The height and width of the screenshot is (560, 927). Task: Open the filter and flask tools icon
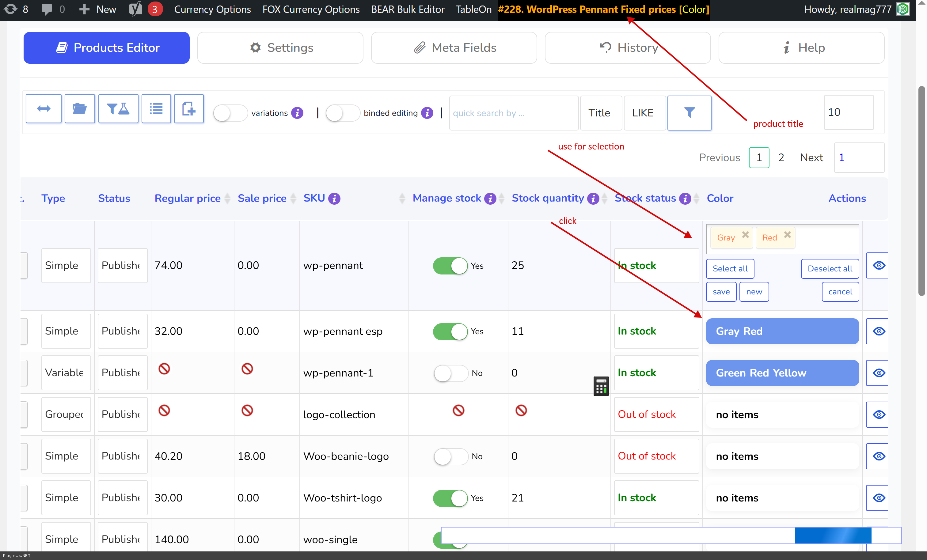(118, 109)
